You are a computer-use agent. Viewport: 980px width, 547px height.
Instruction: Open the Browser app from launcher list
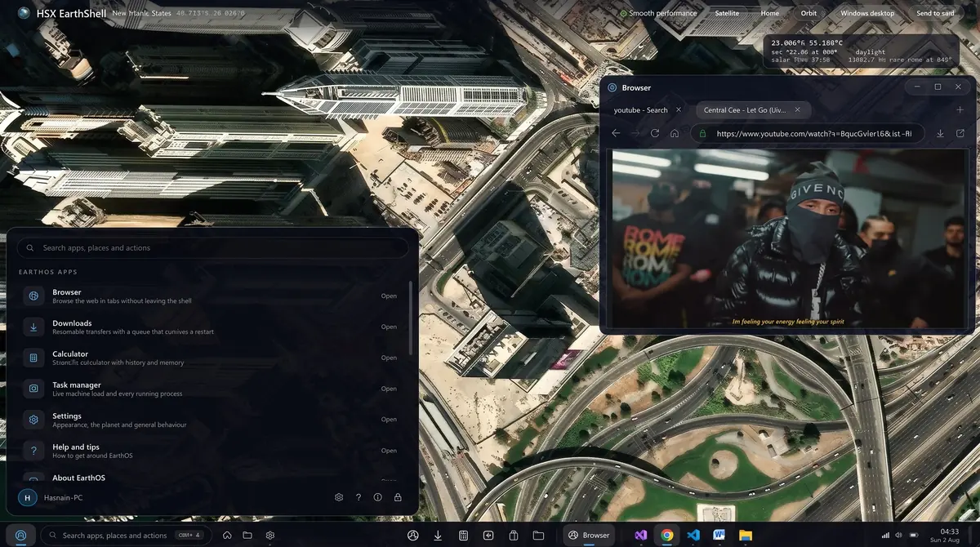pyautogui.click(x=211, y=296)
